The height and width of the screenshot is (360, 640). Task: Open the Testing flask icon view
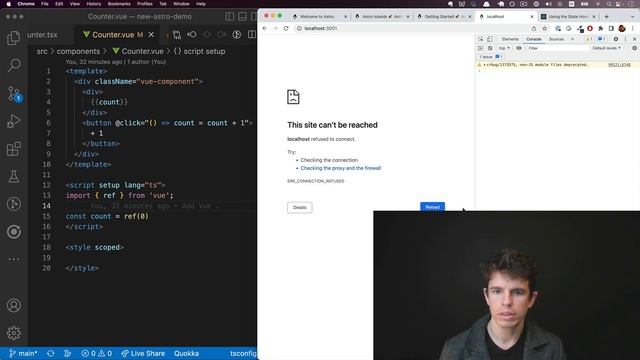(x=13, y=177)
